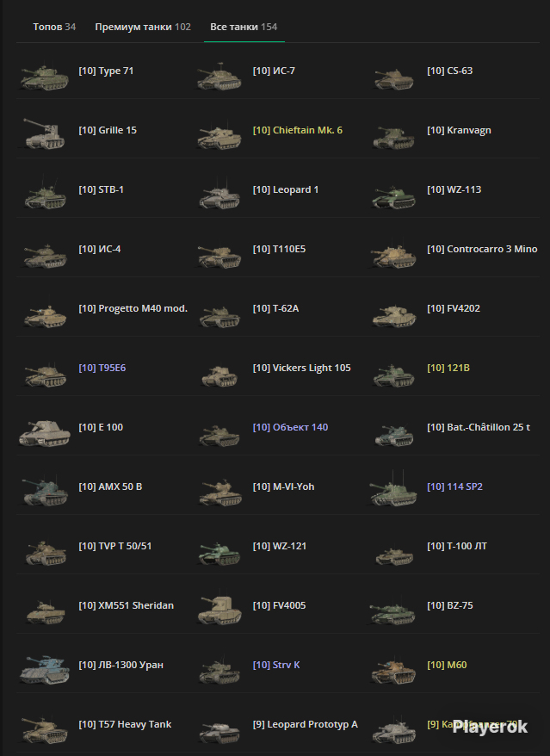Select the Все танки 154 tab
Screen dimensions: 550x756
[244, 27]
